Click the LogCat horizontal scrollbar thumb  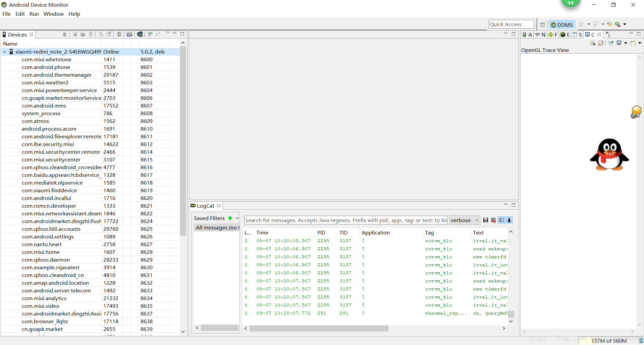[x=319, y=329]
